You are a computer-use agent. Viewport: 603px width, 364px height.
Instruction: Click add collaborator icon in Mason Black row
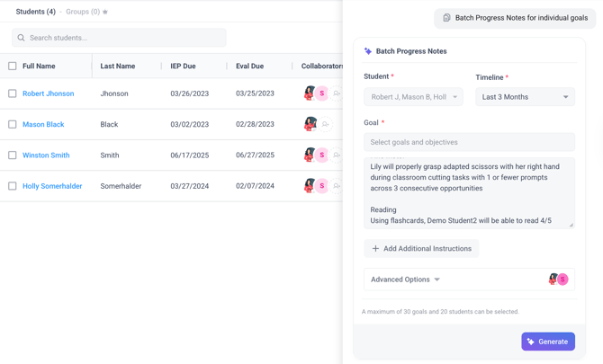click(326, 124)
